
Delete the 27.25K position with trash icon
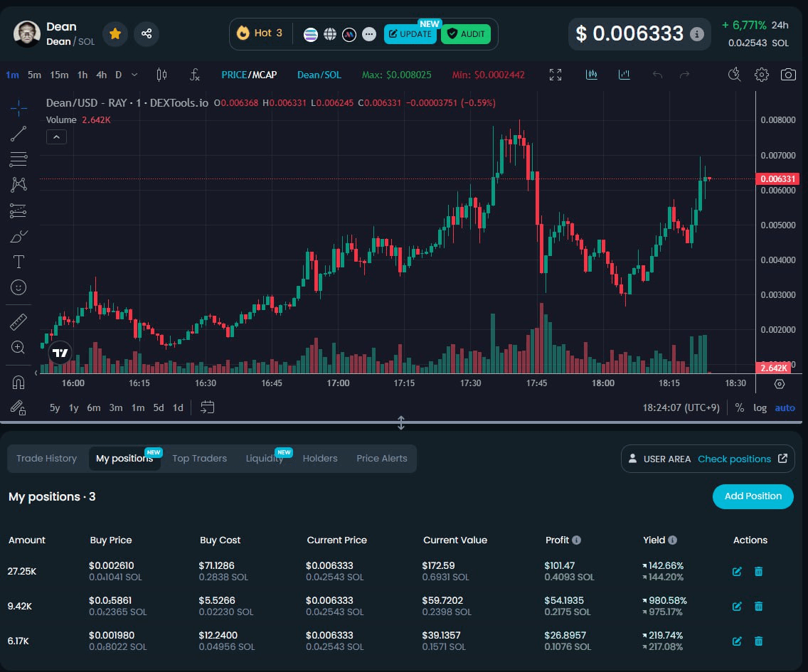click(x=758, y=571)
